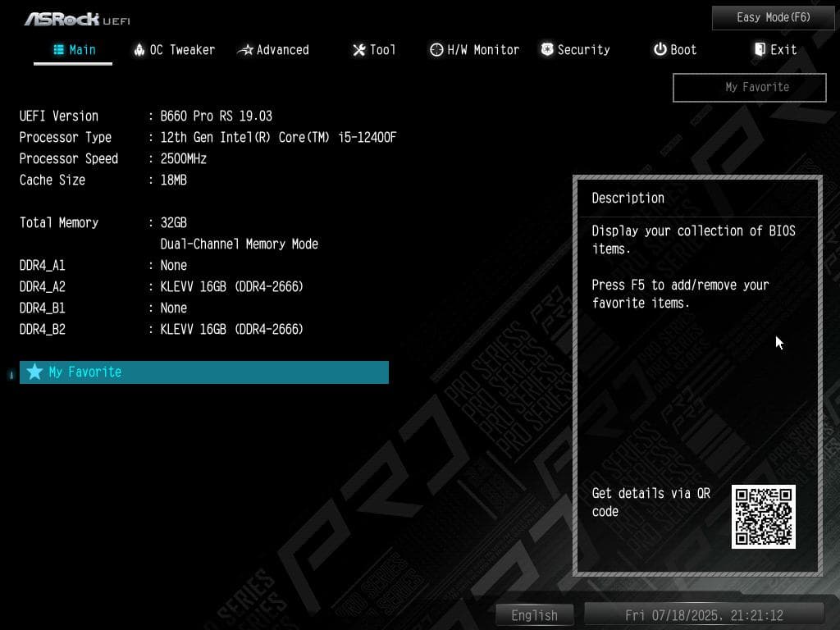Image resolution: width=840 pixels, height=630 pixels.
Task: Select the Advanced star icon
Action: click(244, 49)
